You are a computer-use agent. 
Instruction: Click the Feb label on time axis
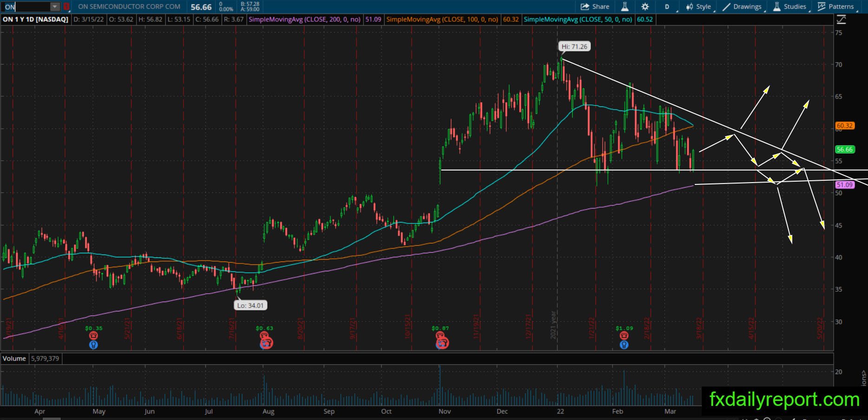pos(618,411)
